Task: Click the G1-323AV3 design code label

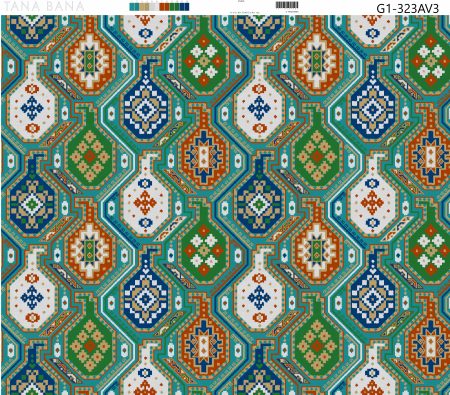Action: pos(408,8)
